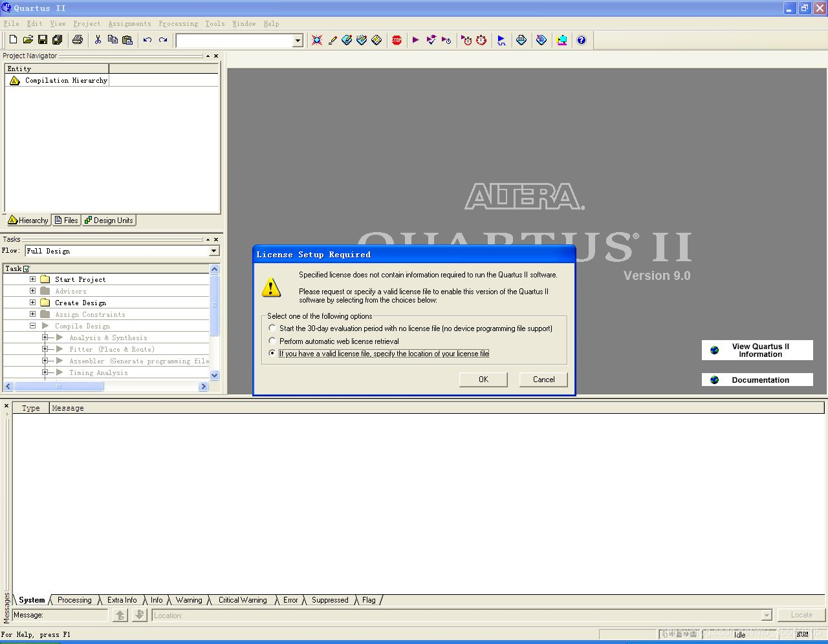Click the Cut scissors icon

pyautogui.click(x=98, y=40)
